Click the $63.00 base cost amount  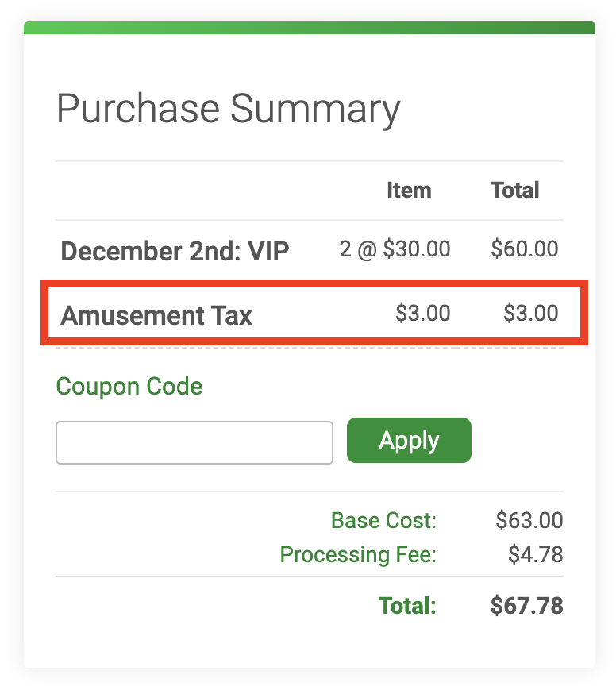point(529,521)
